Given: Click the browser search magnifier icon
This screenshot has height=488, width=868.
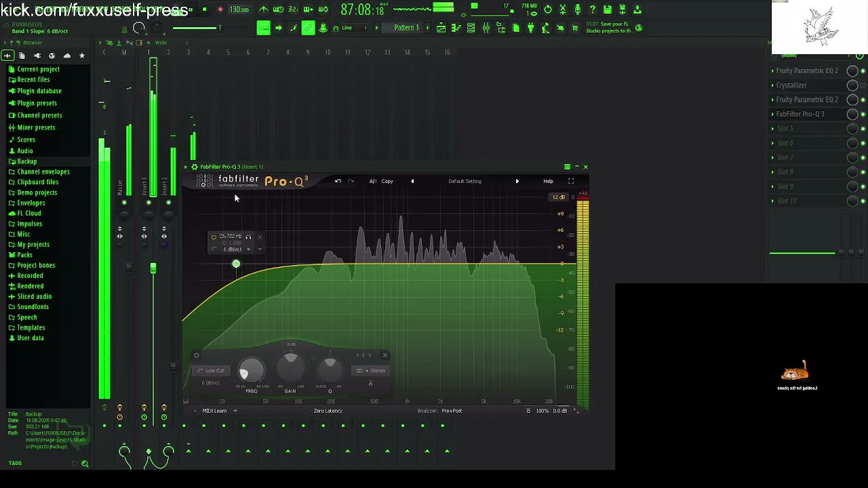Looking at the screenshot, I should [85, 464].
